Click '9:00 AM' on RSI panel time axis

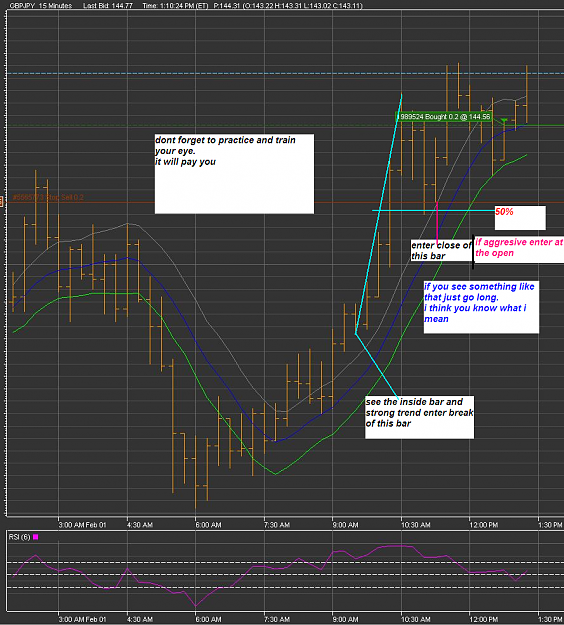346,619
